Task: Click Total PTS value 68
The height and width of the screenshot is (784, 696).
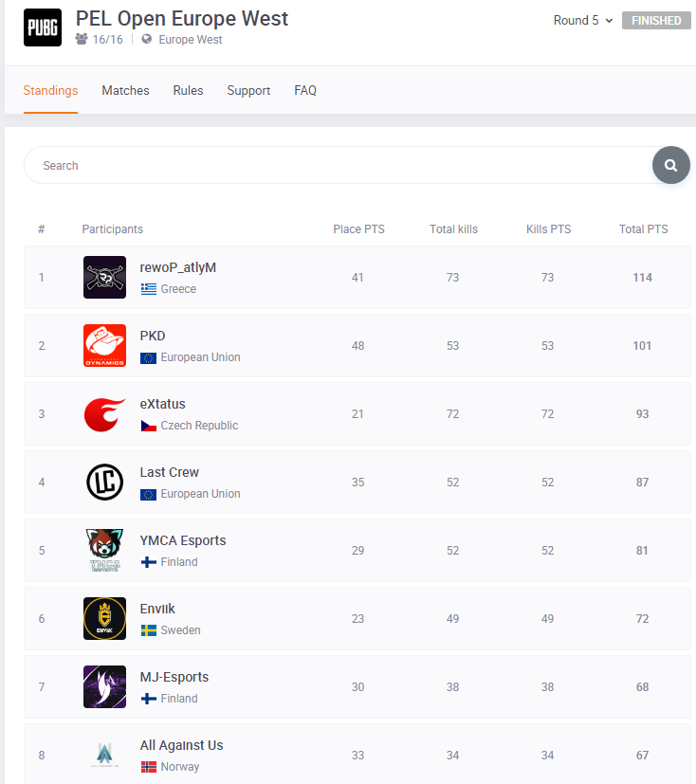Action: (x=642, y=687)
